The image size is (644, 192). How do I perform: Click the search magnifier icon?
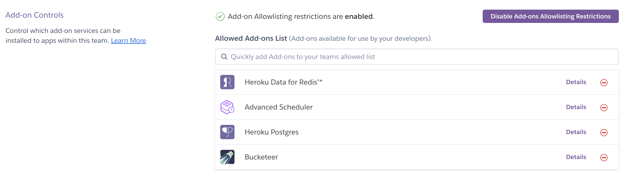click(x=224, y=57)
